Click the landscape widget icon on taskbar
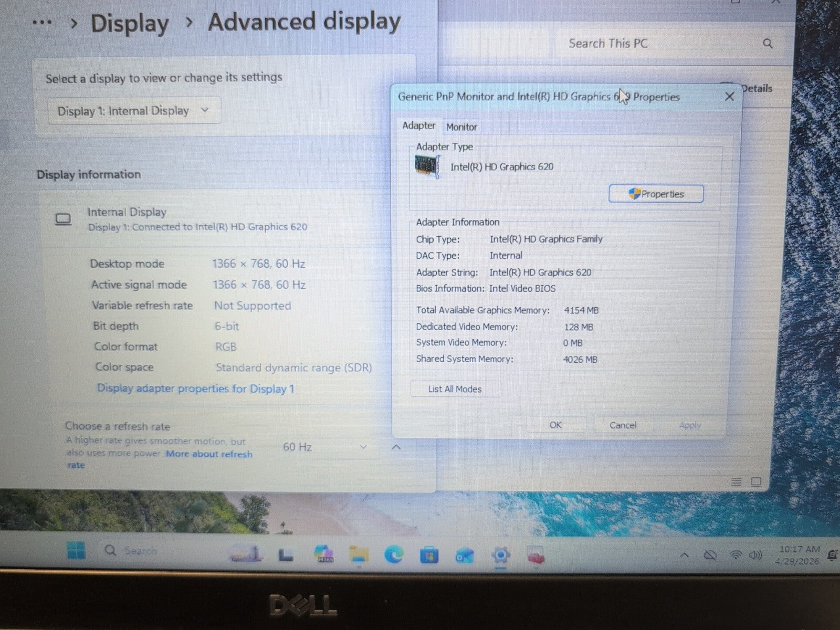 (246, 554)
